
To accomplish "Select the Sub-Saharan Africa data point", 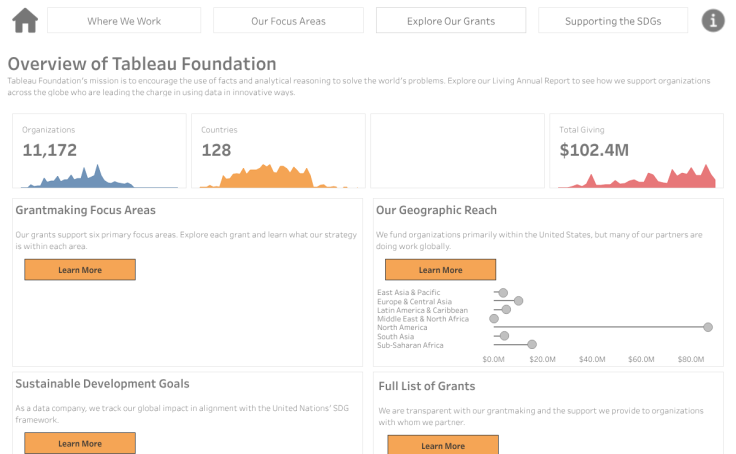I will click(x=532, y=345).
